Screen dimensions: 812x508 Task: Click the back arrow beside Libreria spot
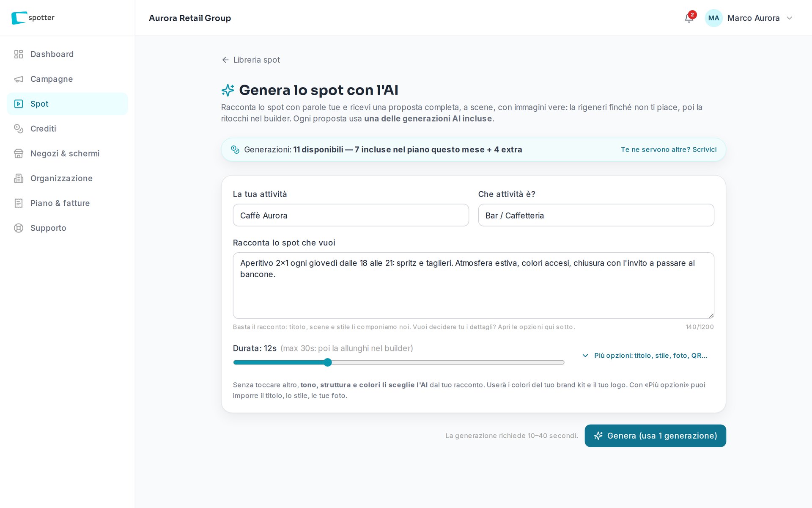click(x=225, y=60)
